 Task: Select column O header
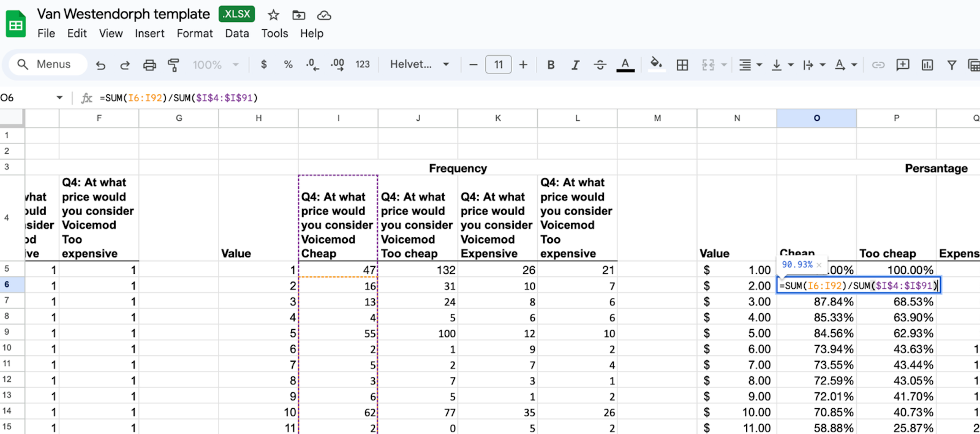(x=816, y=118)
